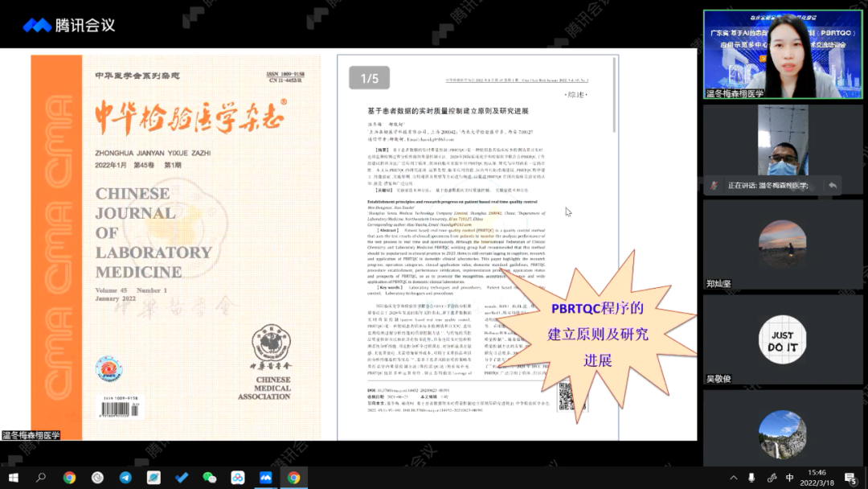Click the notification center icon in system tray
The image size is (868, 489).
tap(850, 478)
